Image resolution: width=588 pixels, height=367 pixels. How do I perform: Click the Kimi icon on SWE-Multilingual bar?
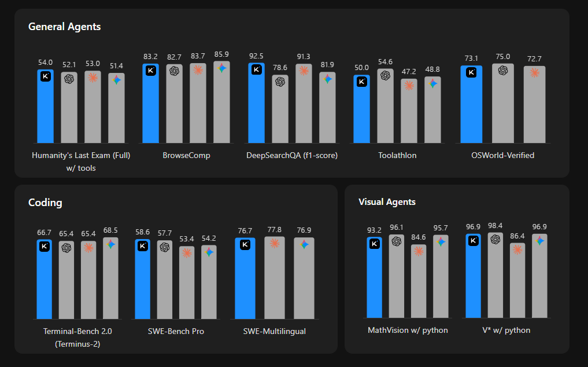(245, 245)
